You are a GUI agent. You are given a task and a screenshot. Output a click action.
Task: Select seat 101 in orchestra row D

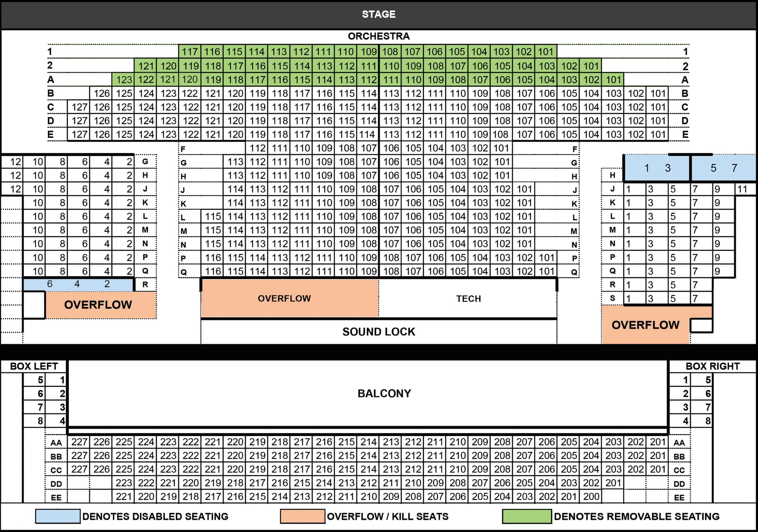657,121
